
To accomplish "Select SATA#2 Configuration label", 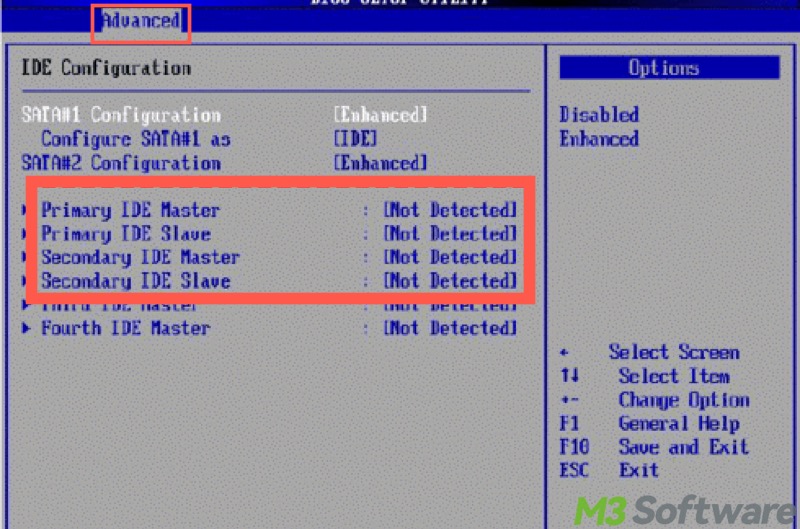I will tap(121, 163).
